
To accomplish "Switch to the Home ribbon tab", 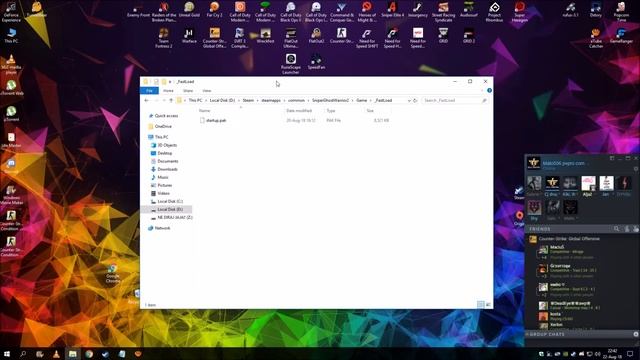I will [168, 91].
